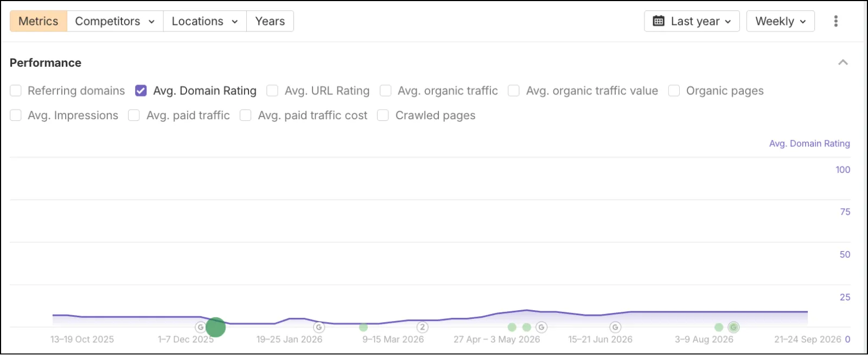
Task: Open the Locations dropdown tab
Action: (205, 21)
